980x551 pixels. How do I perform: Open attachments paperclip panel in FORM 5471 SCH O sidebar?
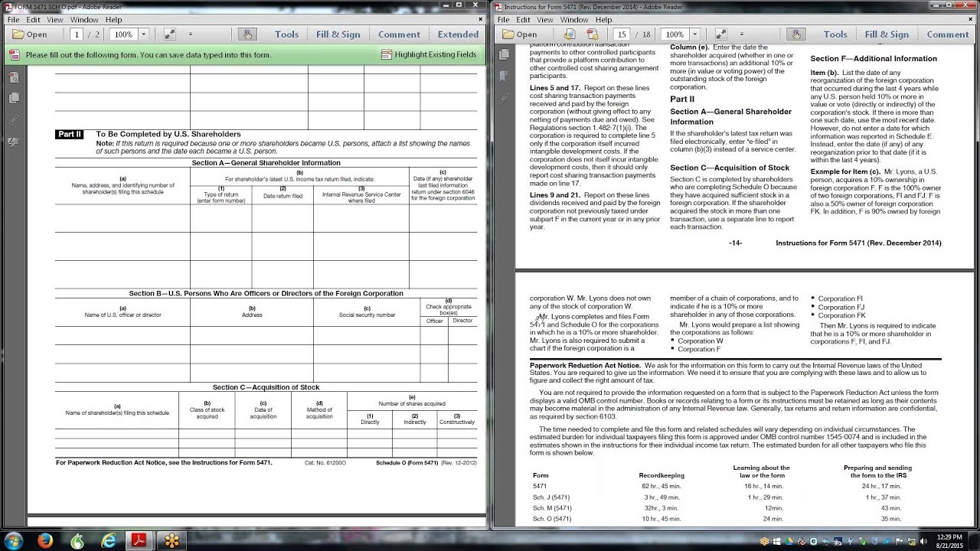coord(14,120)
